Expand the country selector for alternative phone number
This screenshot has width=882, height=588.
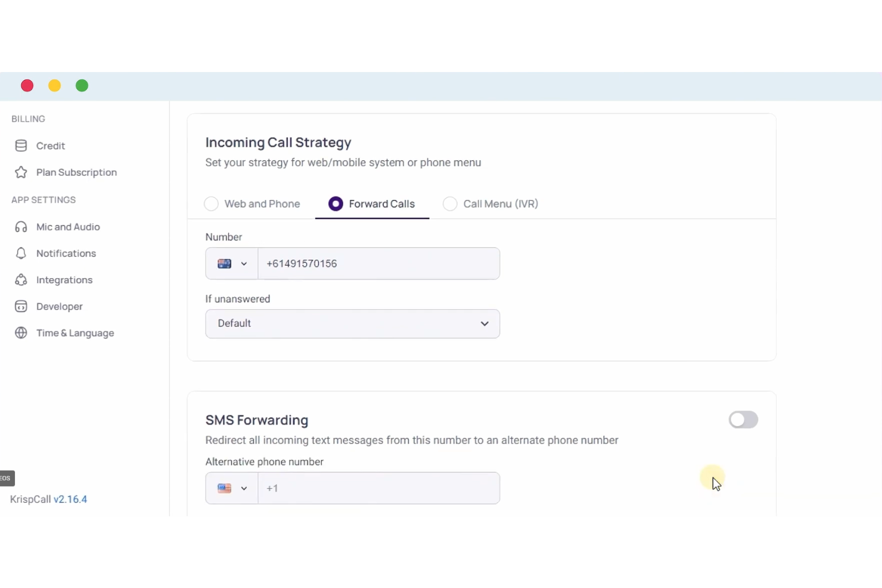point(231,488)
